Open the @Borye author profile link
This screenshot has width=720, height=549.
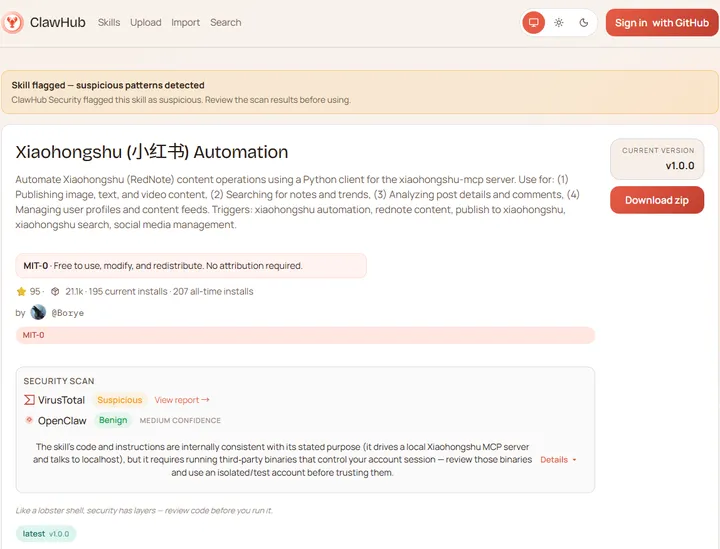(68, 313)
